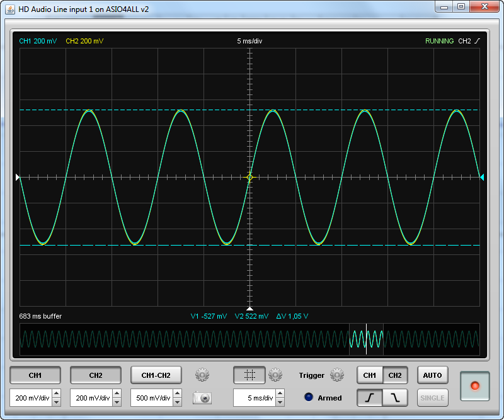Select rising edge trigger slope
The width and height of the screenshot is (504, 420).
pyautogui.click(x=370, y=398)
